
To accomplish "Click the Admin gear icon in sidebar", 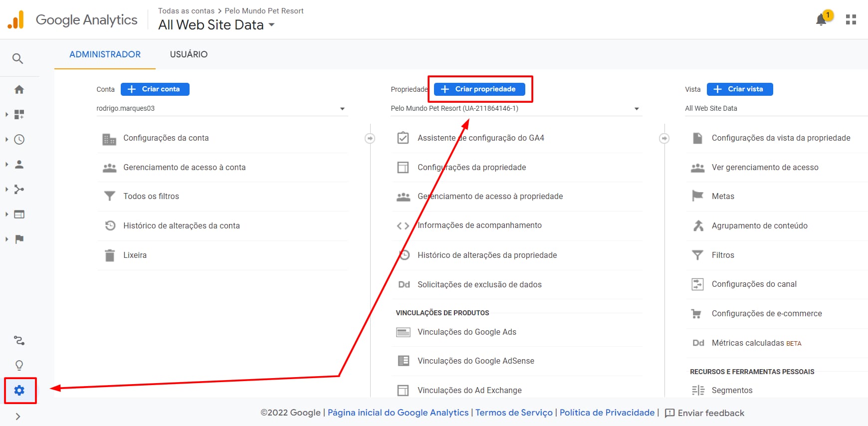I will click(19, 390).
